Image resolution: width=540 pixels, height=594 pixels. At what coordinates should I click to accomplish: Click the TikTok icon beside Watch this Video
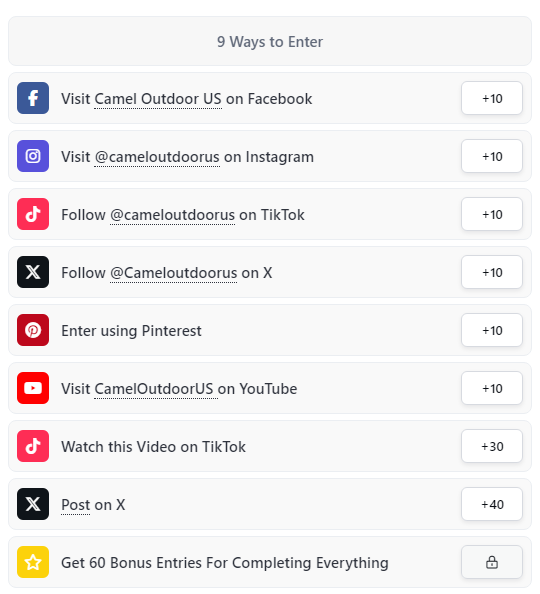(33, 446)
